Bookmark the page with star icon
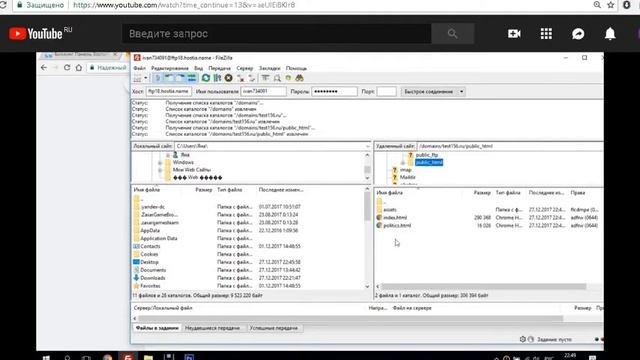This screenshot has height=360, width=640. click(611, 5)
